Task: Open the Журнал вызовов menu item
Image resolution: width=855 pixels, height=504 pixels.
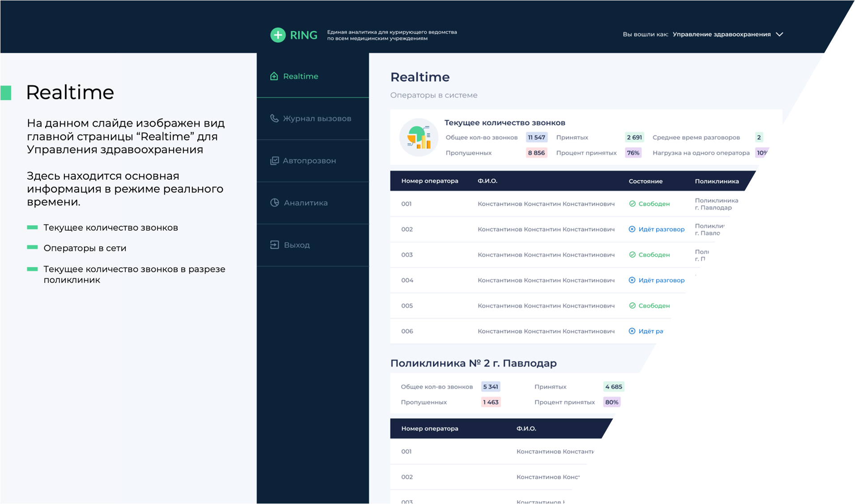Action: pyautogui.click(x=316, y=119)
